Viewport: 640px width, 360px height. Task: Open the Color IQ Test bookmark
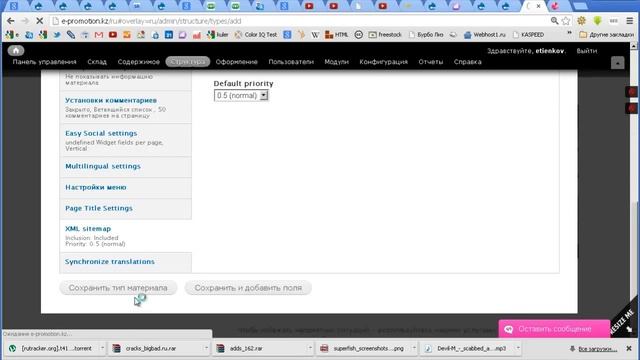click(256, 35)
